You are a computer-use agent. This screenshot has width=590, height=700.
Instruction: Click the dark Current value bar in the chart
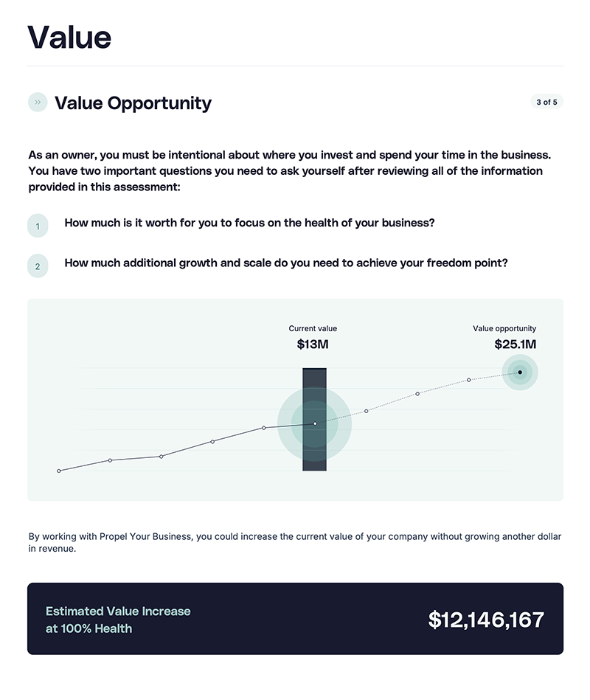[x=315, y=419]
